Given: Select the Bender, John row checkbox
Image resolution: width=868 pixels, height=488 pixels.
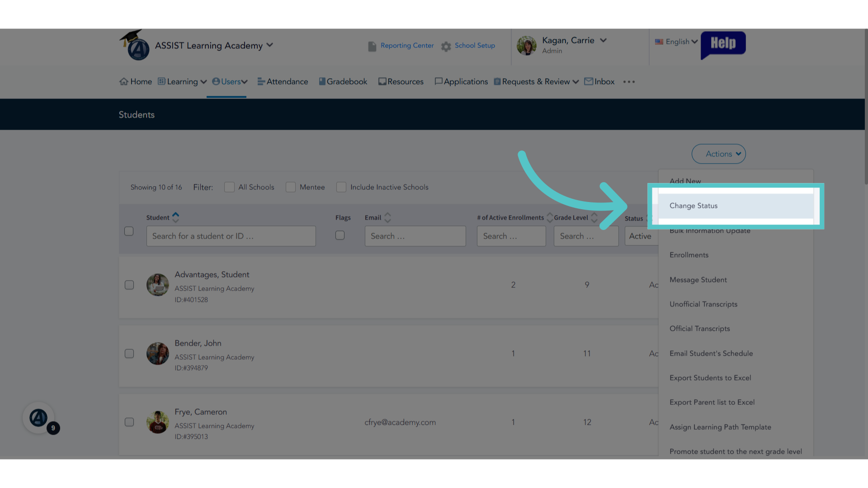Looking at the screenshot, I should 129,353.
